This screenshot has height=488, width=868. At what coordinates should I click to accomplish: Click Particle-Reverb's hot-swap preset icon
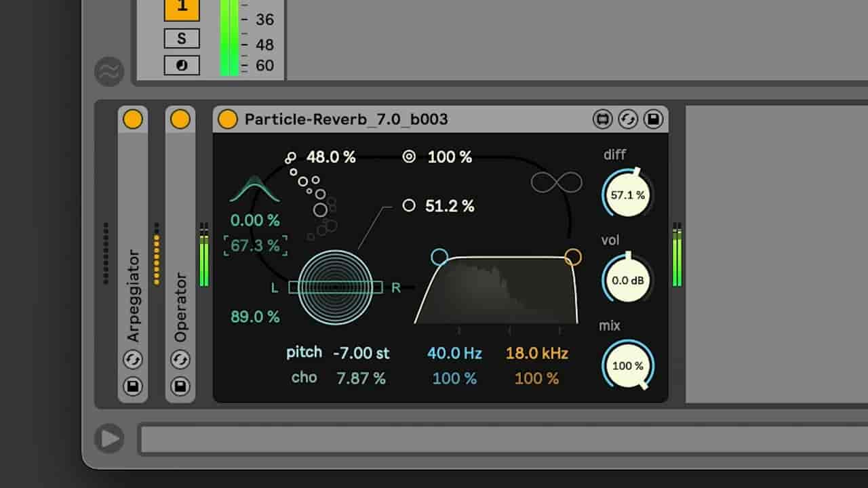pos(628,119)
